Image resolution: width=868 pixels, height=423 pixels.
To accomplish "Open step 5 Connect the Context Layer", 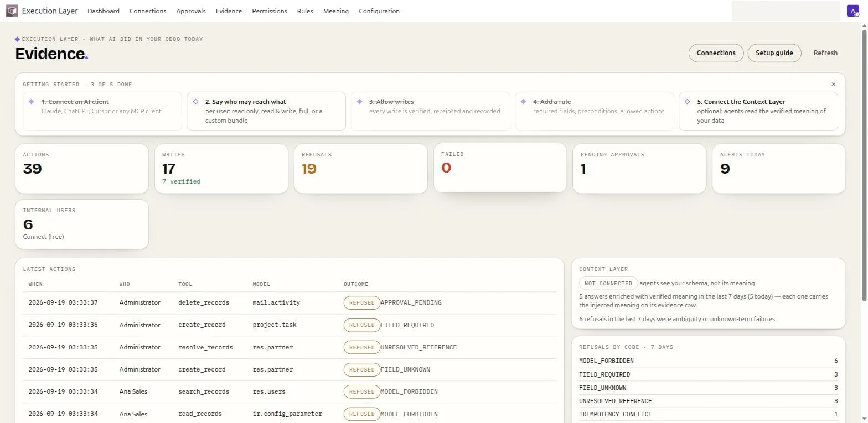I will tap(758, 111).
